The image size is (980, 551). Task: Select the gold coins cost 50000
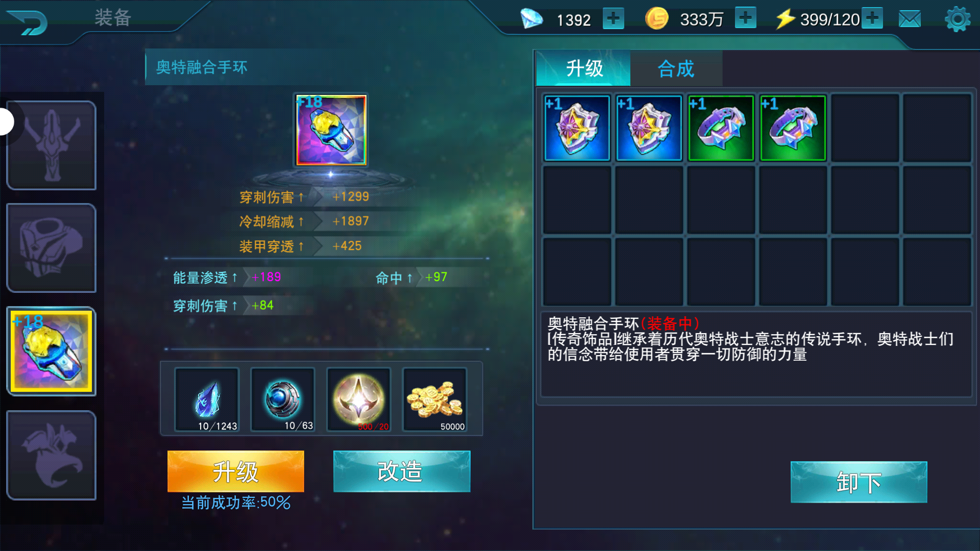click(x=434, y=399)
